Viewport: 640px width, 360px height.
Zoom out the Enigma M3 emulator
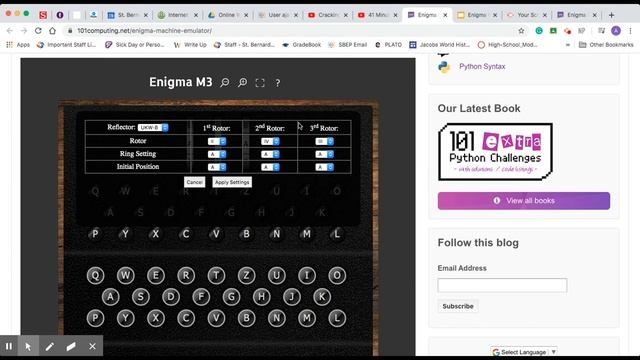pos(224,83)
